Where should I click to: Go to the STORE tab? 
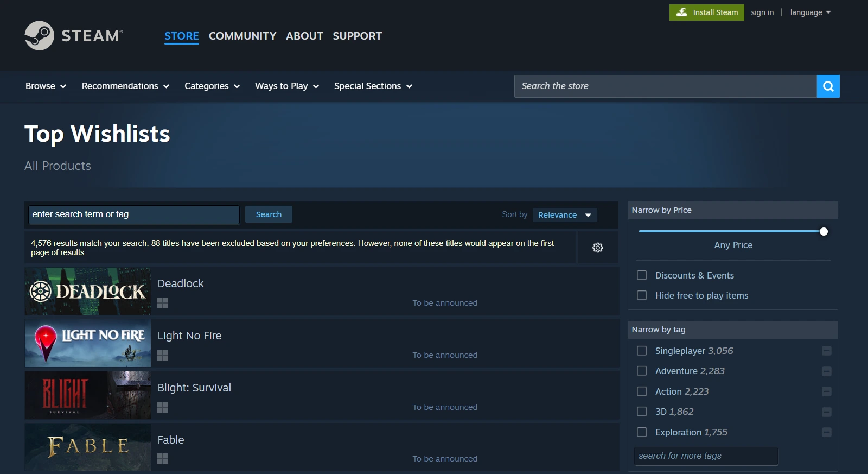(182, 36)
